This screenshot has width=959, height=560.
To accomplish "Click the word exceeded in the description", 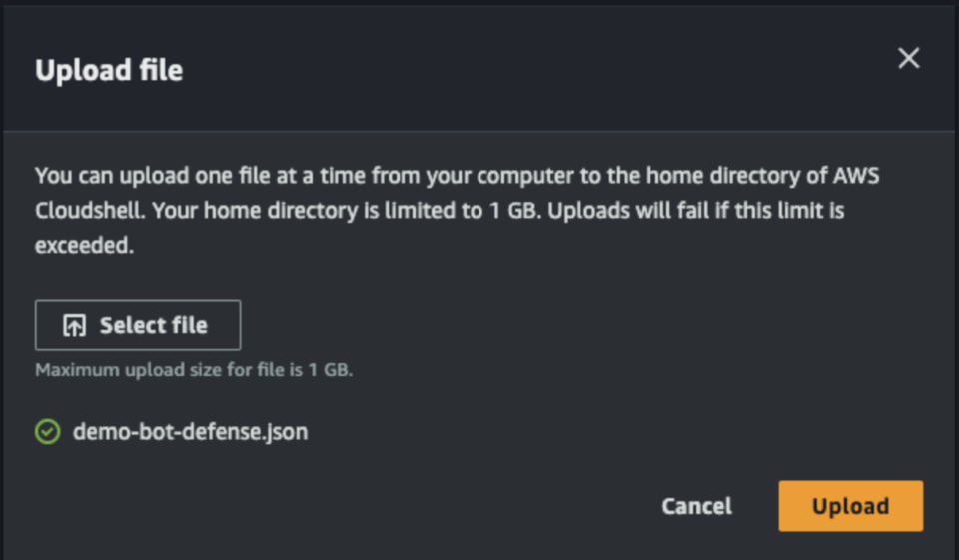I will pyautogui.click(x=84, y=246).
